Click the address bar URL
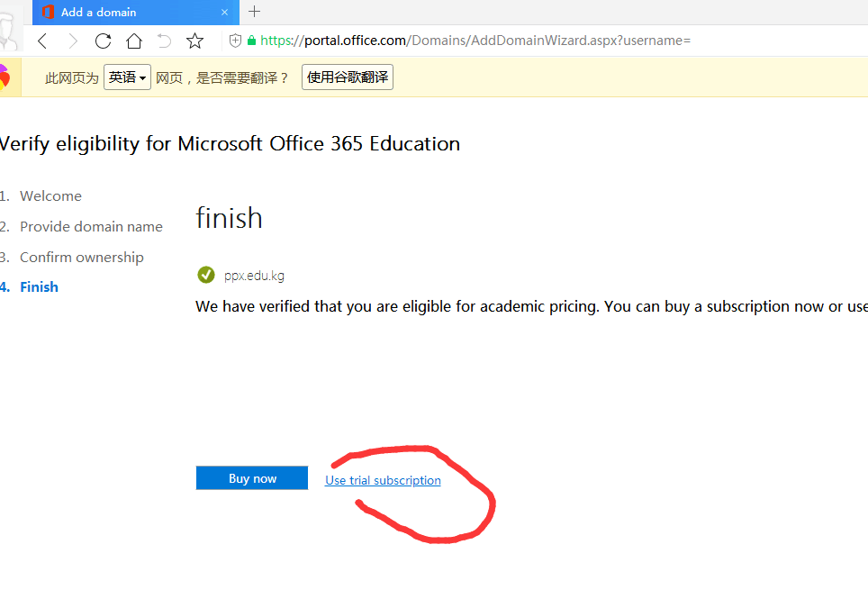Image resolution: width=868 pixels, height=608 pixels. click(475, 41)
